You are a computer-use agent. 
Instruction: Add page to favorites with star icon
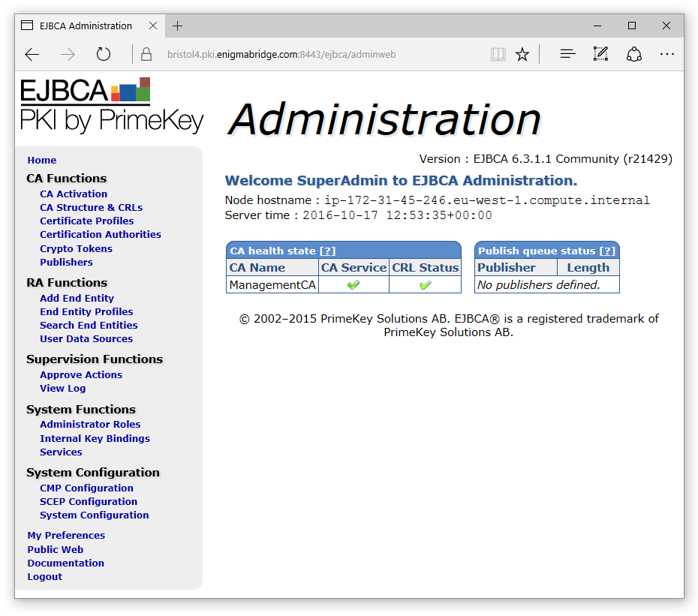pos(522,54)
